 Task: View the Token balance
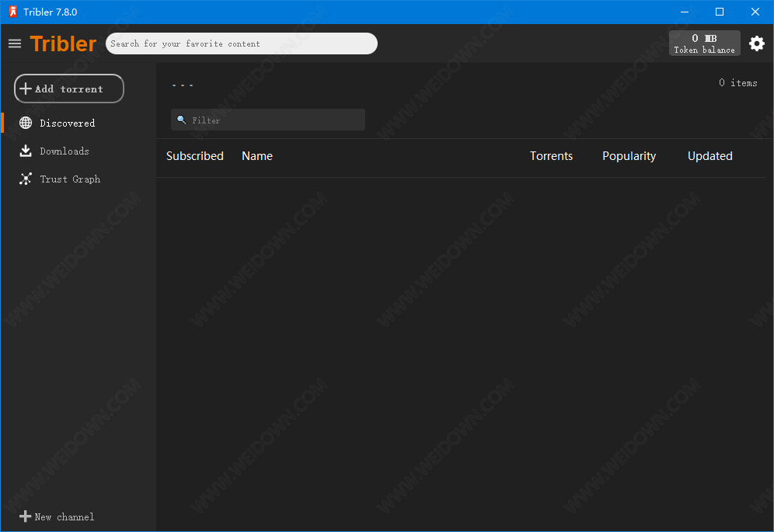704,43
